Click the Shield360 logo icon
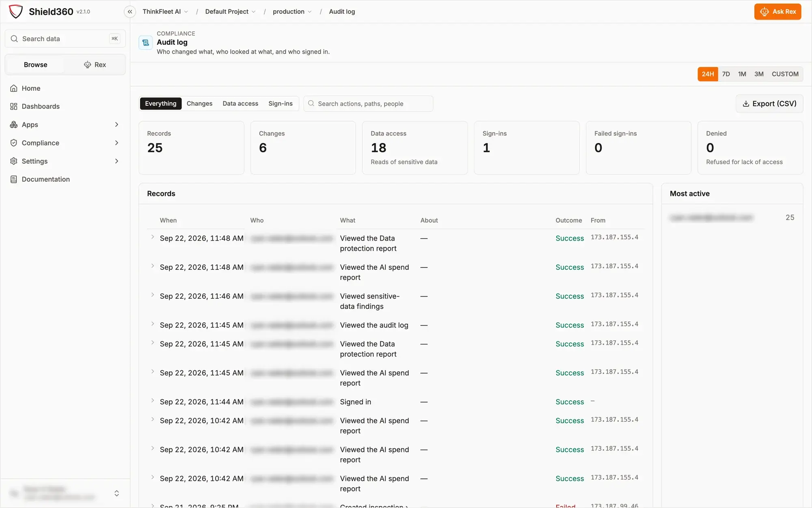812x508 pixels. click(x=16, y=11)
